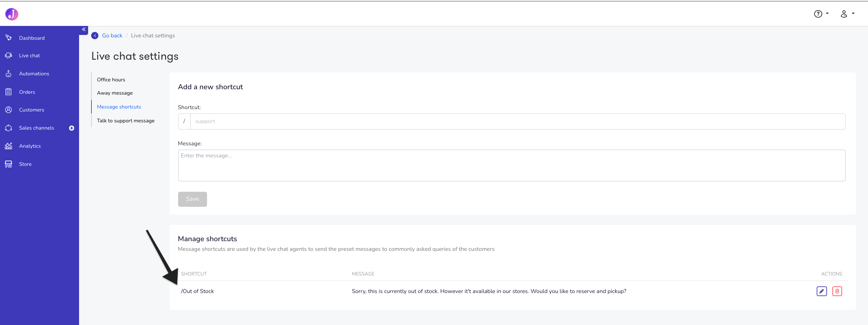The image size is (868, 325).
Task: Click the ACTIONS column header
Action: [831, 274]
